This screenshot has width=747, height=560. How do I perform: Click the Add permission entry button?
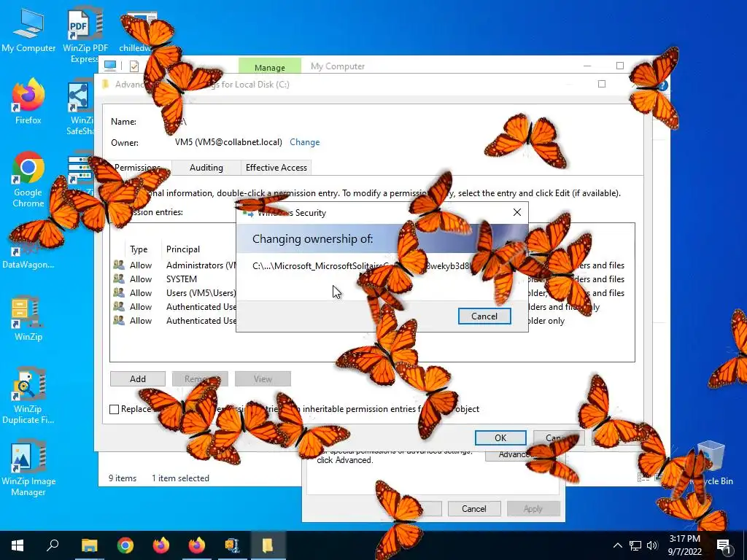click(138, 379)
